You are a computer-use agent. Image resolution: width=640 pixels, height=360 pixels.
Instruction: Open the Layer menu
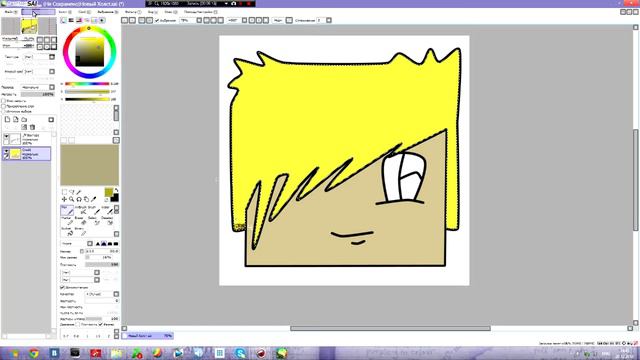point(84,12)
